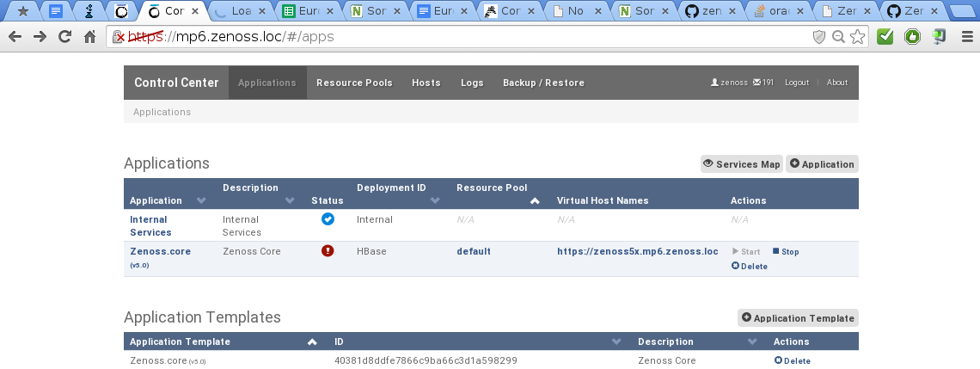Reload the page with the refresh icon
The height and width of the screenshot is (369, 980).
(64, 37)
